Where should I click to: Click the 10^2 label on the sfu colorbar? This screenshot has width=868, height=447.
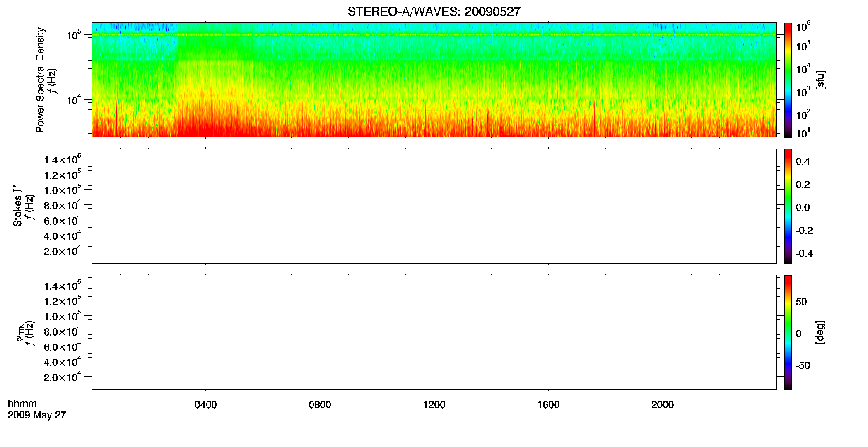[x=803, y=115]
